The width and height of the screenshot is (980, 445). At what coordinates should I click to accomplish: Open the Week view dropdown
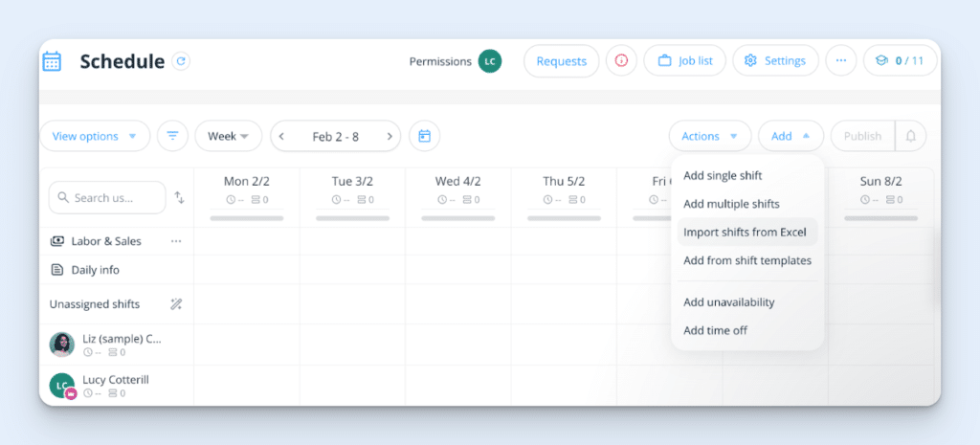click(228, 136)
